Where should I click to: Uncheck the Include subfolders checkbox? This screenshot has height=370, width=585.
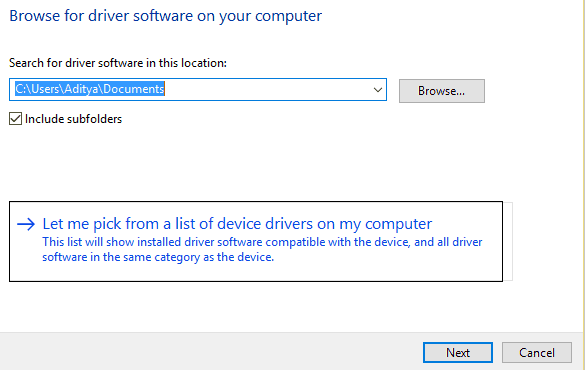coord(15,119)
